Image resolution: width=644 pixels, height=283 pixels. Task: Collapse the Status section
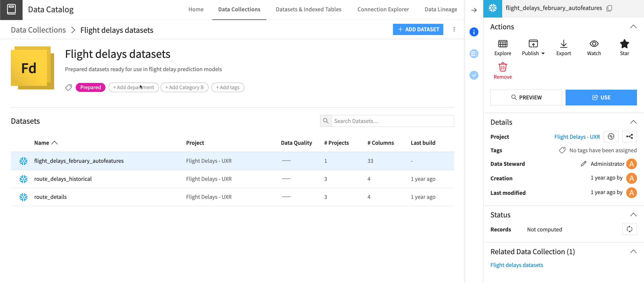tap(633, 215)
